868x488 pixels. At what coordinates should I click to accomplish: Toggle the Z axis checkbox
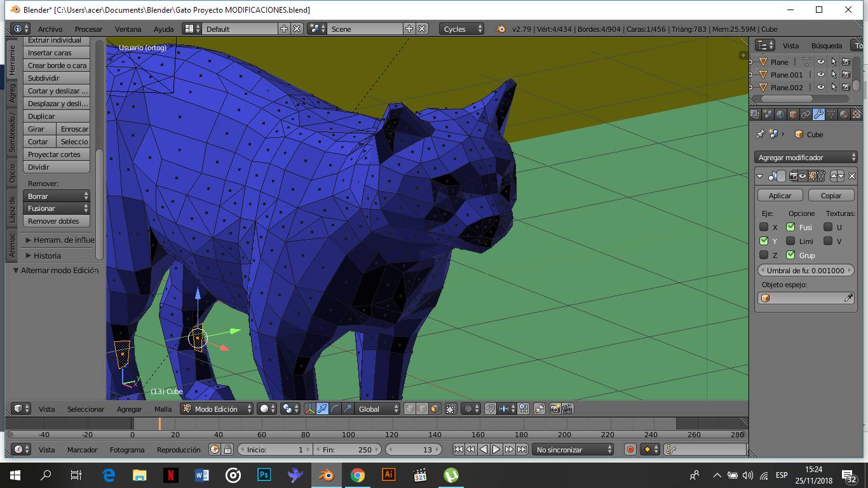(x=764, y=255)
